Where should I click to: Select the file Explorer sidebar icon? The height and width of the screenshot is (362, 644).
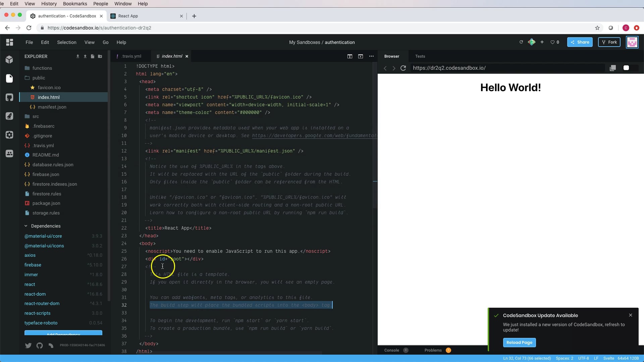[9, 78]
